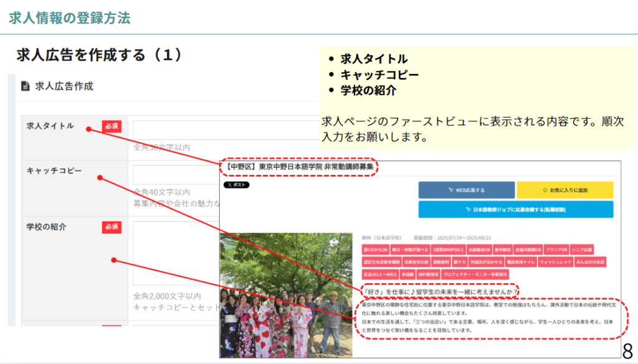Click the document icon beside 求人広告作成
The width and height of the screenshot is (638, 364).
pos(25,86)
